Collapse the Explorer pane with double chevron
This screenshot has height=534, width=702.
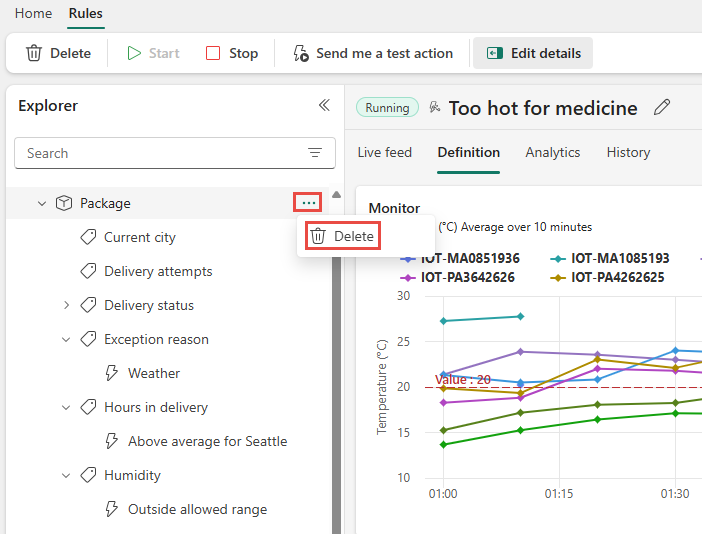[323, 105]
